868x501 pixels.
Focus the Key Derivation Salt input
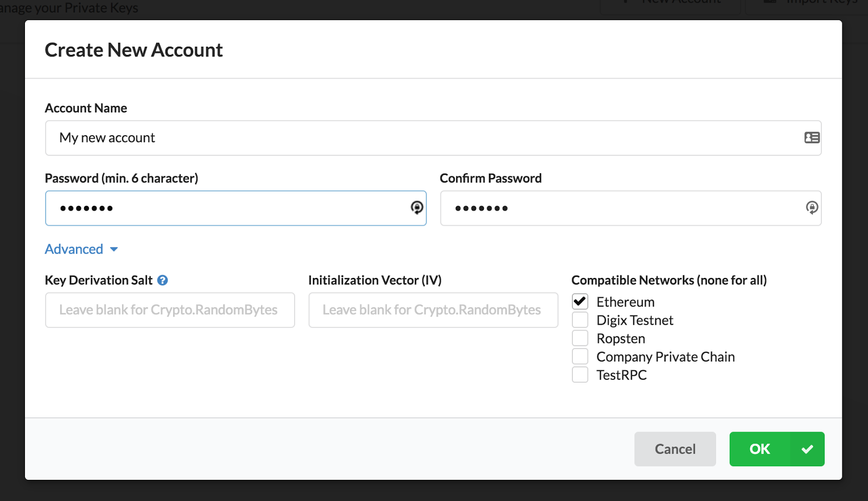point(170,310)
